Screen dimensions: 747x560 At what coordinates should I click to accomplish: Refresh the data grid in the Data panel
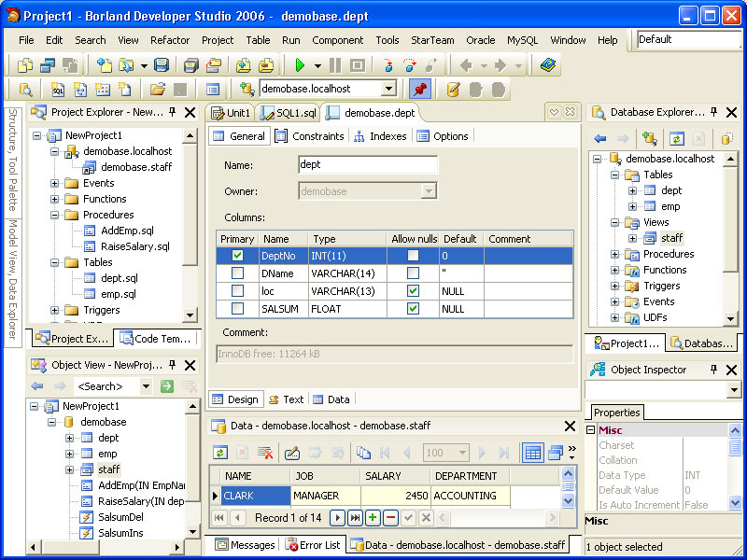coord(219,452)
